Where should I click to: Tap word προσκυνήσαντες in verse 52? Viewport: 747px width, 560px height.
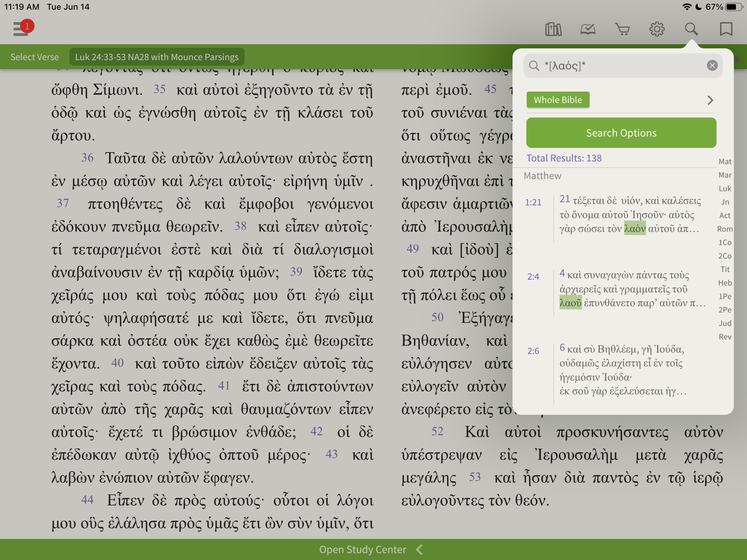tap(612, 432)
